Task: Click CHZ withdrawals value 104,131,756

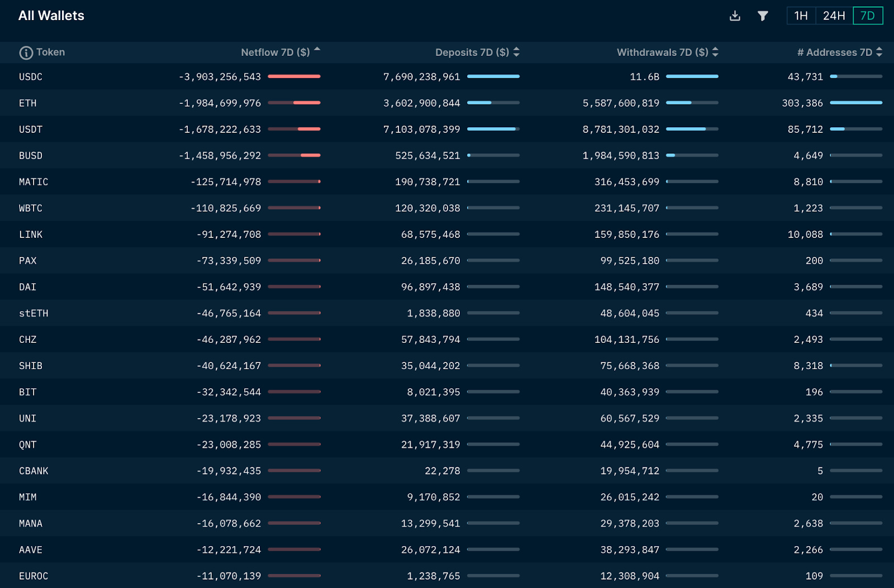Action: point(627,339)
